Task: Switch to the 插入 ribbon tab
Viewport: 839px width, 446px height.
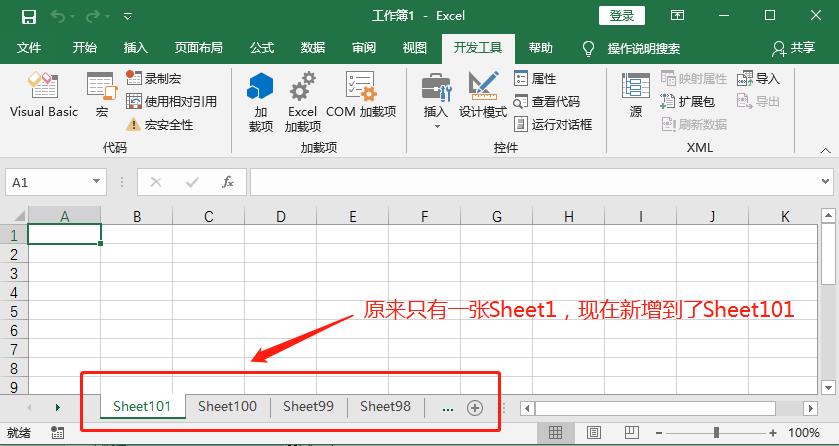Action: 135,48
